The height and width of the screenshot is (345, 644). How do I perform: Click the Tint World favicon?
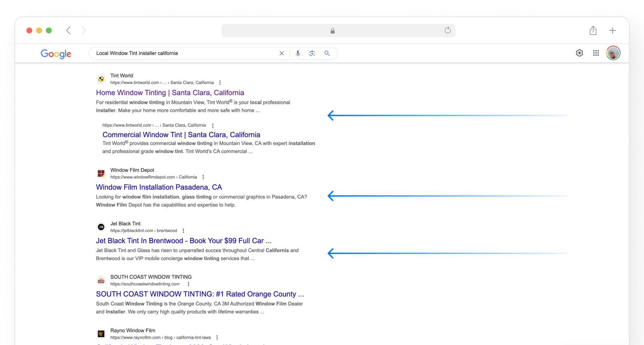[101, 79]
